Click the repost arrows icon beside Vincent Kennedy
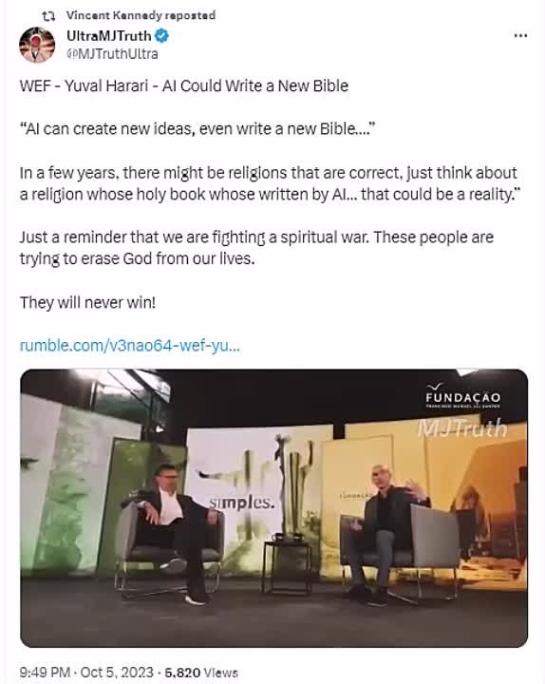The width and height of the screenshot is (545, 684). click(48, 16)
